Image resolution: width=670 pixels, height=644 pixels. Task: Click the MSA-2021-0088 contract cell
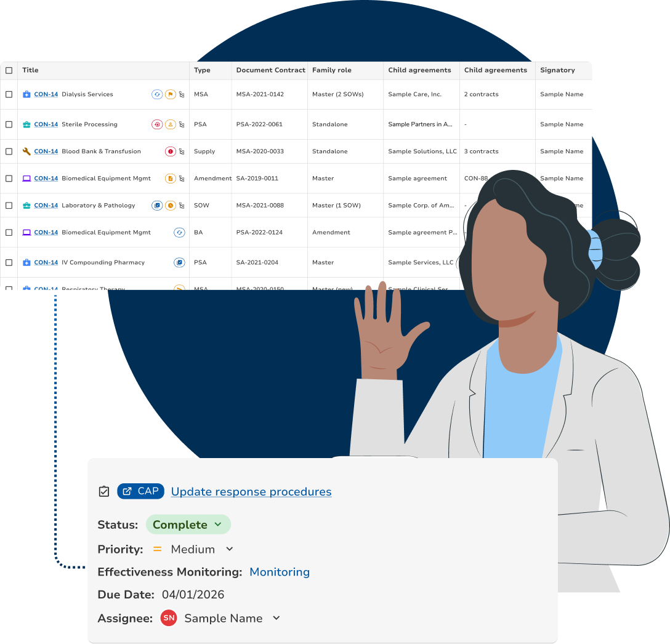pyautogui.click(x=260, y=206)
